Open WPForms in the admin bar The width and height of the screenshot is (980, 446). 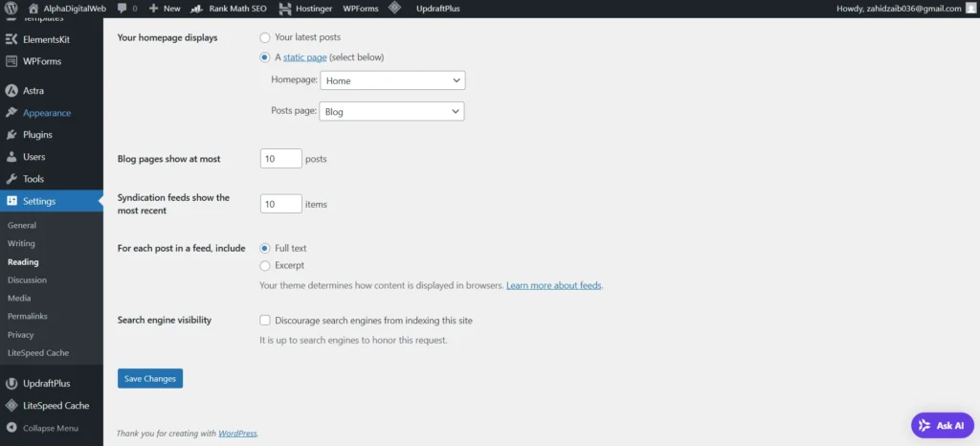click(360, 9)
